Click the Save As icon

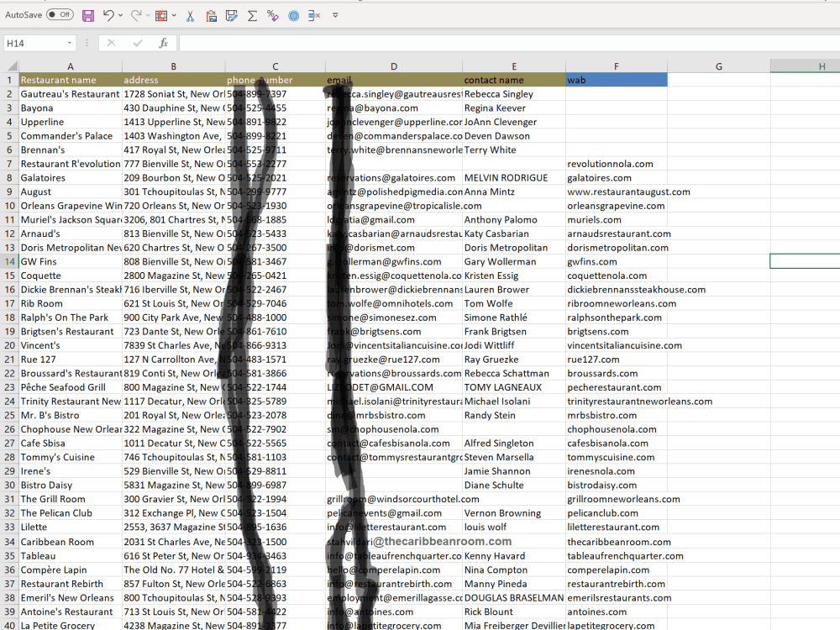[232, 16]
